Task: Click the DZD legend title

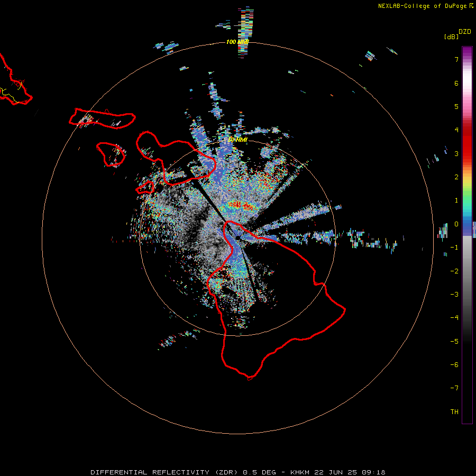Action: (465, 32)
